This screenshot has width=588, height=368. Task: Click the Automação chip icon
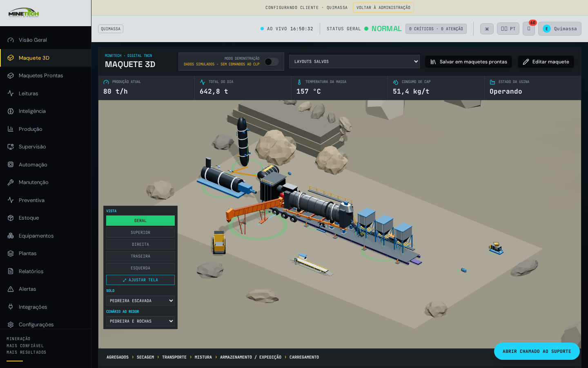pos(11,164)
